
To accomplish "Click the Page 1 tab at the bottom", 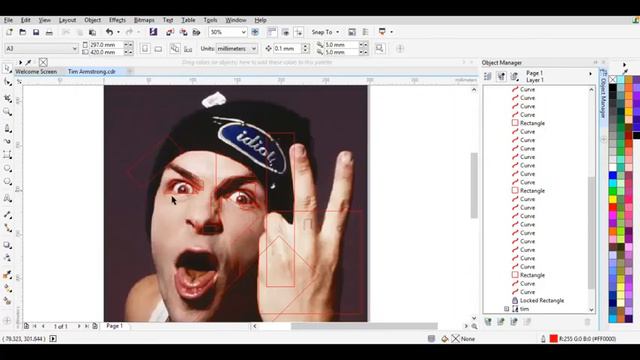I will pos(115,326).
